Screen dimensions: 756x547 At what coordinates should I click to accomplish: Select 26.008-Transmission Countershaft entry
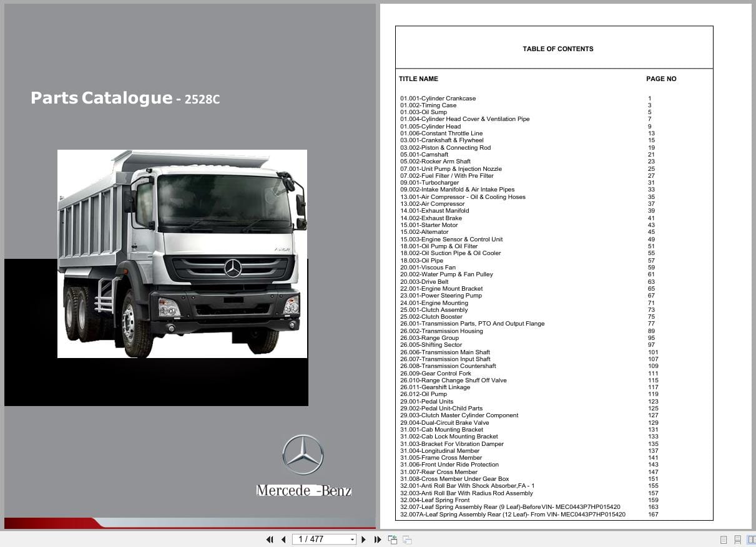click(448, 366)
